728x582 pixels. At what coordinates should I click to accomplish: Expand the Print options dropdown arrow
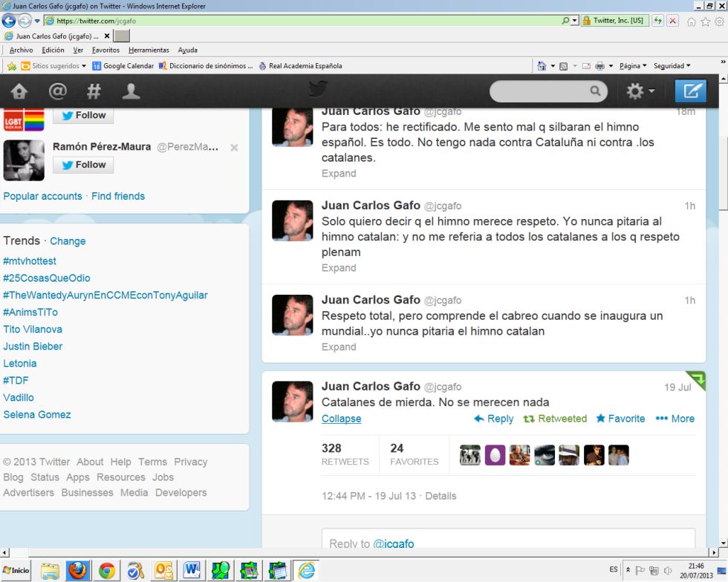click(x=611, y=66)
